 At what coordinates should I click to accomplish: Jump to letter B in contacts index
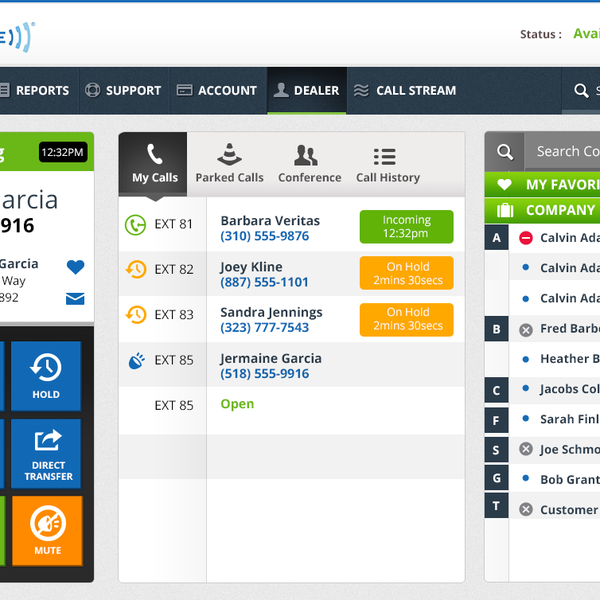[496, 329]
